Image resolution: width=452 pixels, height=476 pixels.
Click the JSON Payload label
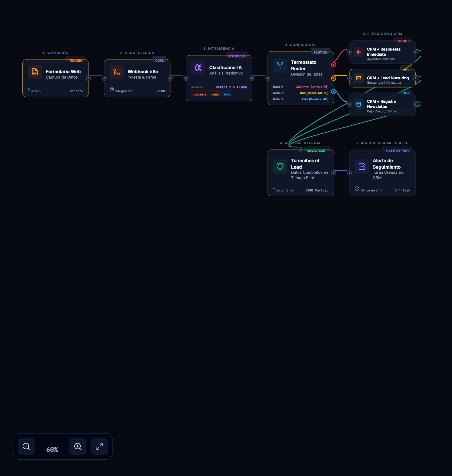point(317,190)
